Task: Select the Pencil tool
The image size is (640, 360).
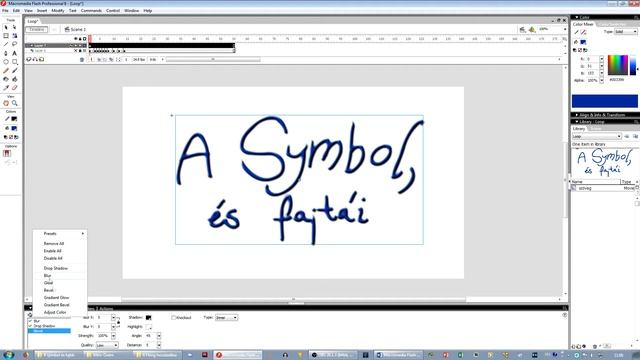Action: click(x=6, y=71)
